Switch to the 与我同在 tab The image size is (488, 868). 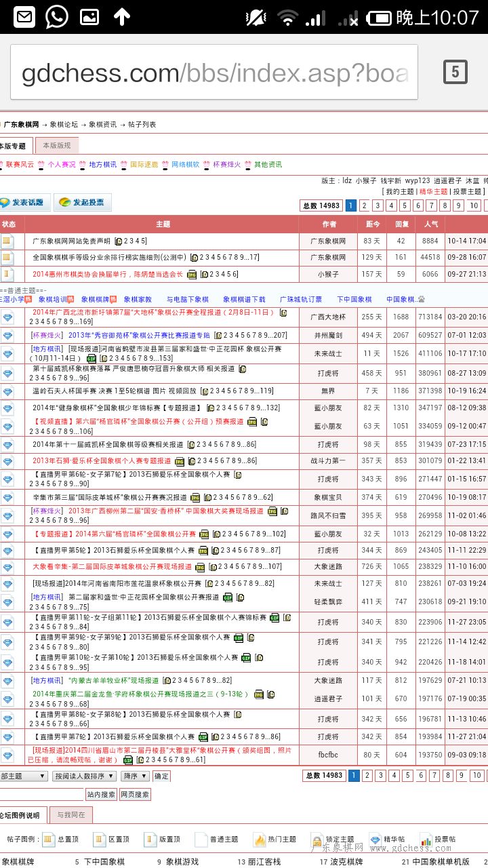70,815
